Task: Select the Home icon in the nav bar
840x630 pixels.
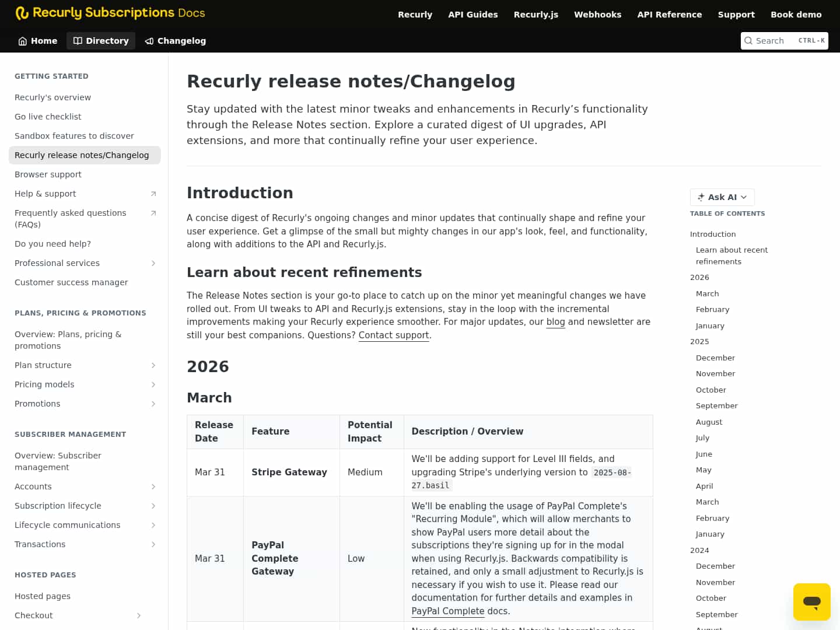Action: click(22, 41)
